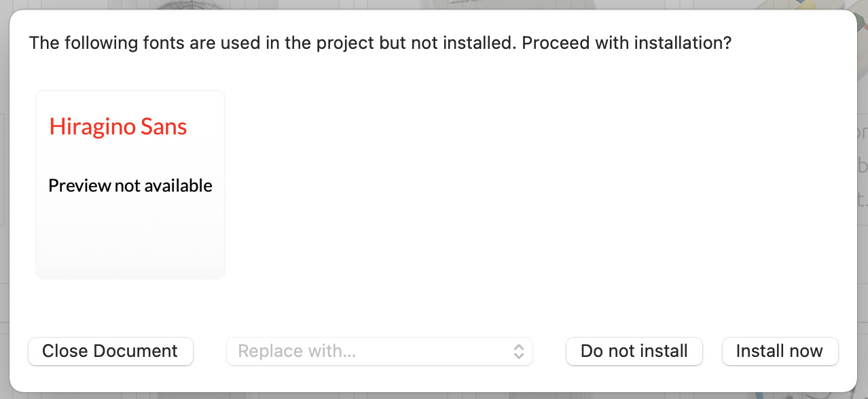The height and width of the screenshot is (399, 868).
Task: Skip installing fonts with Do not install
Action: [634, 351]
